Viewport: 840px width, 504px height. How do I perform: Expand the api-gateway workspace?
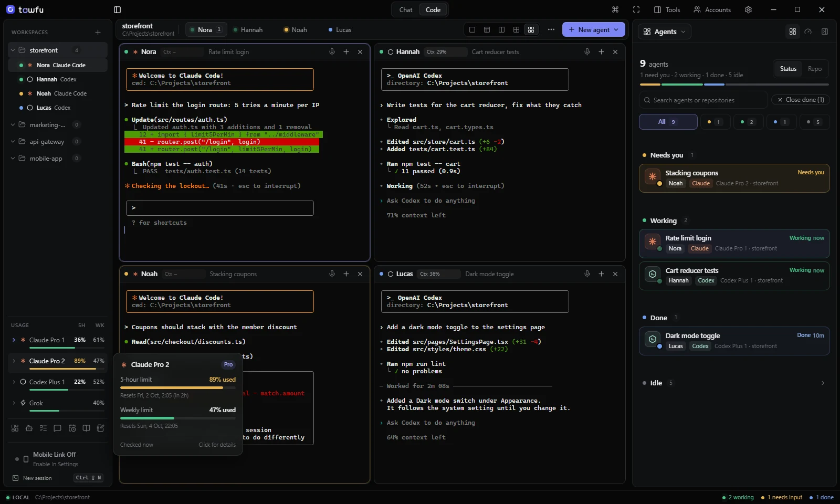pyautogui.click(x=13, y=142)
